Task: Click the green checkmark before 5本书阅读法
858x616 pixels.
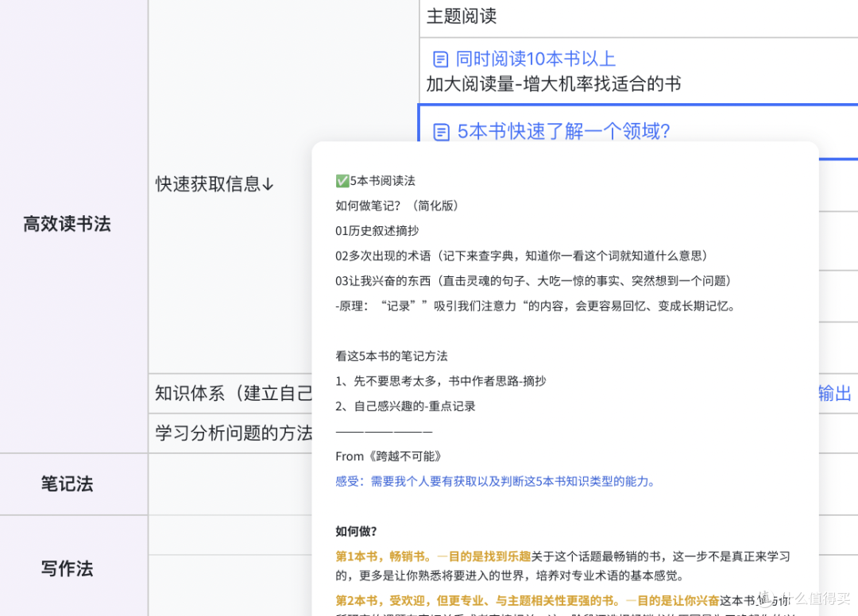Action: coord(342,181)
